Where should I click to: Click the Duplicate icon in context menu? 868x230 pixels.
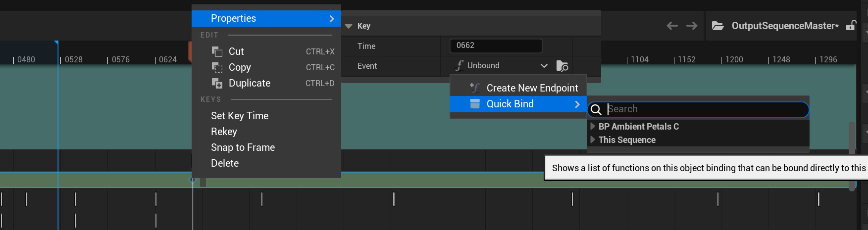tap(217, 83)
